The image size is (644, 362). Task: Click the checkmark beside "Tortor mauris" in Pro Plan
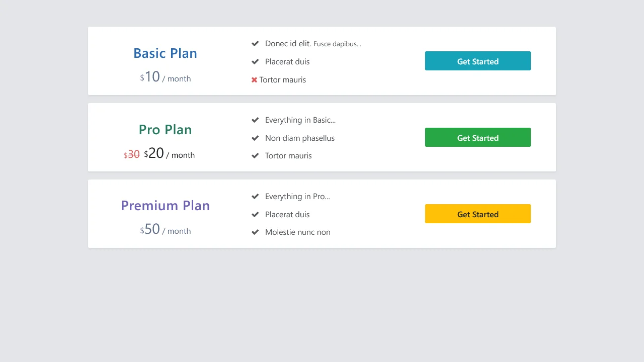tap(255, 155)
